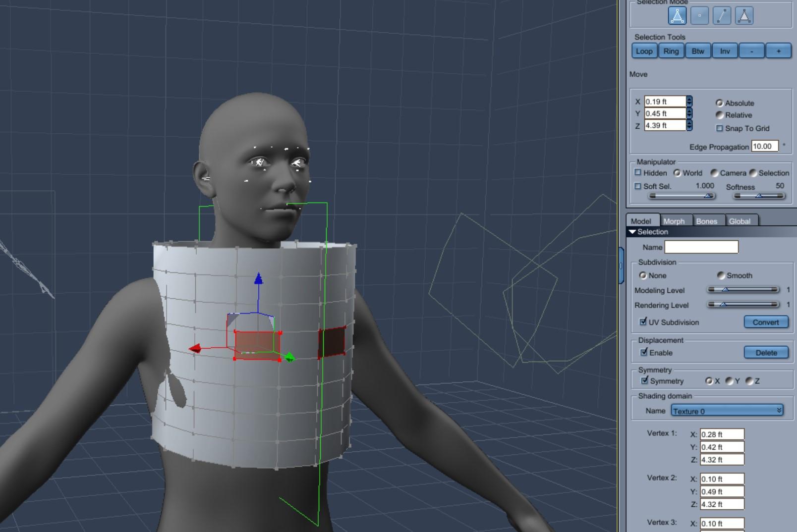Click the Move X input field
This screenshot has width=797, height=532.
click(665, 102)
